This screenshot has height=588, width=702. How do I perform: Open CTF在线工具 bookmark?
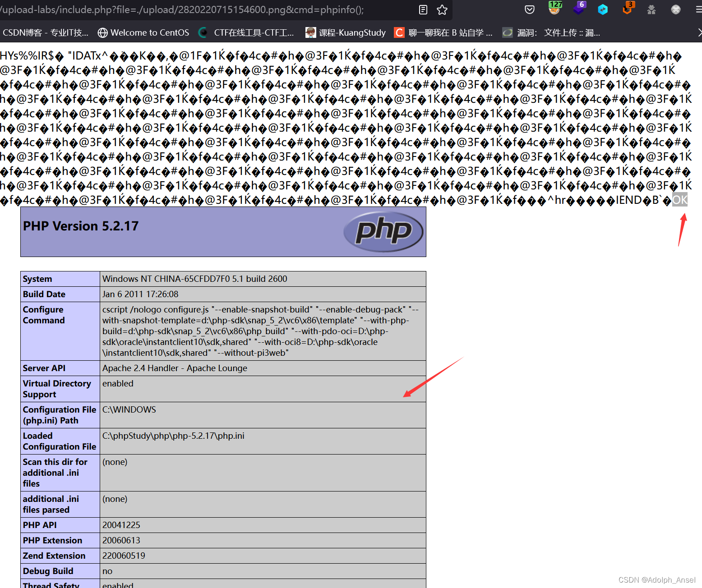tap(247, 32)
